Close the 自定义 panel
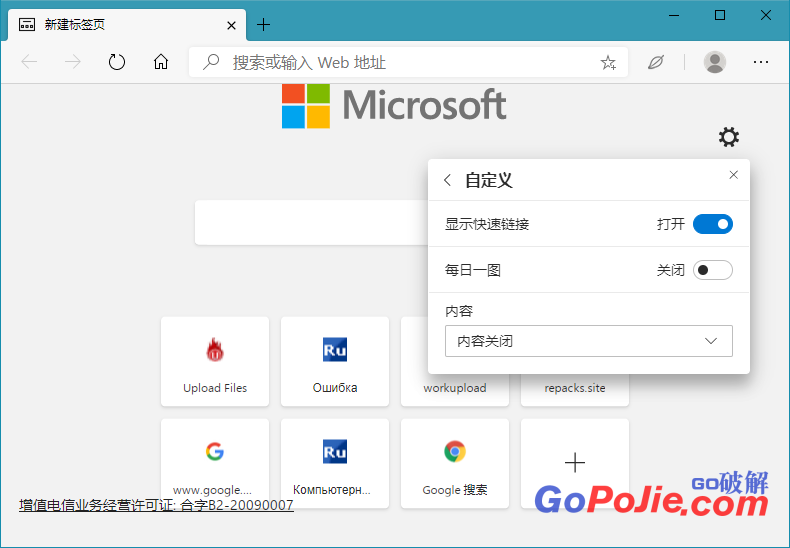This screenshot has height=548, width=790. [x=734, y=175]
